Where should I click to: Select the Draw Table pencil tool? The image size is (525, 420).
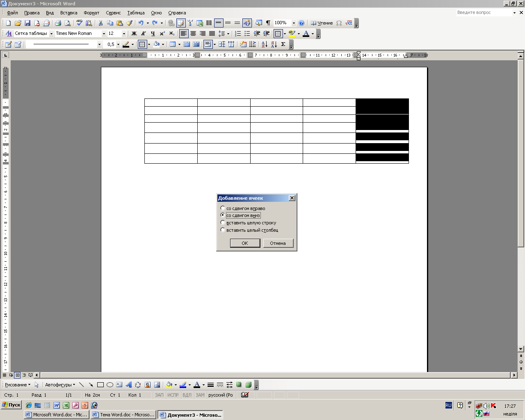click(8, 44)
